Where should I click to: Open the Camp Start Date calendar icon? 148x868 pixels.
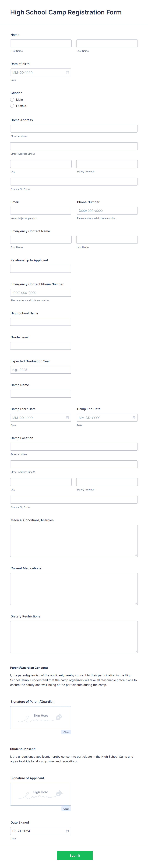coord(67,418)
